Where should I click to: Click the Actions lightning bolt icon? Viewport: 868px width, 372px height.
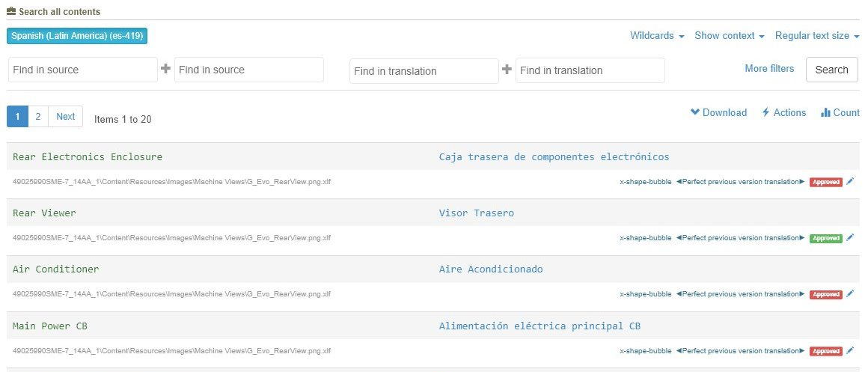pyautogui.click(x=765, y=112)
